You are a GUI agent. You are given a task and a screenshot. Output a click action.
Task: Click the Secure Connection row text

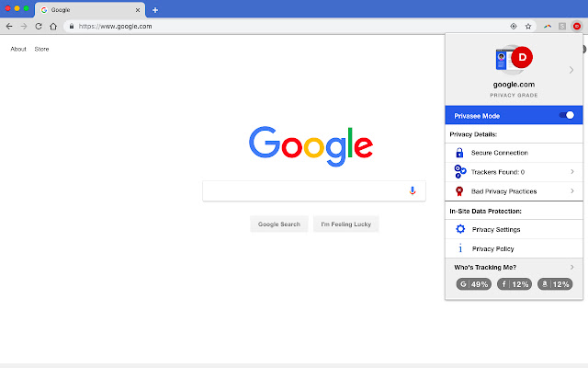pos(500,153)
